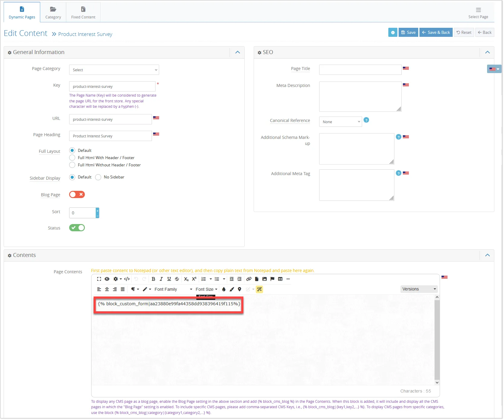This screenshot has width=504, height=420.
Task: Insert a table in the editor
Action: pos(280,279)
